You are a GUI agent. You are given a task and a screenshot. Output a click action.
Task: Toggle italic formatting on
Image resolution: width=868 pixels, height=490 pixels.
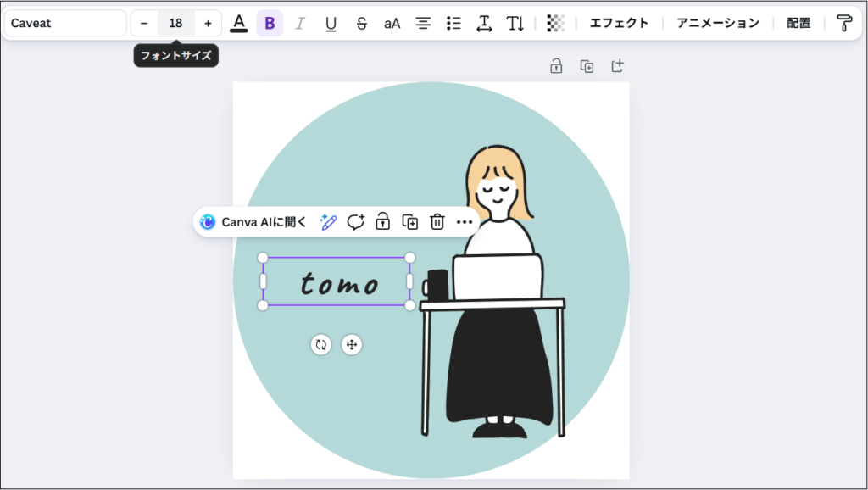point(300,23)
